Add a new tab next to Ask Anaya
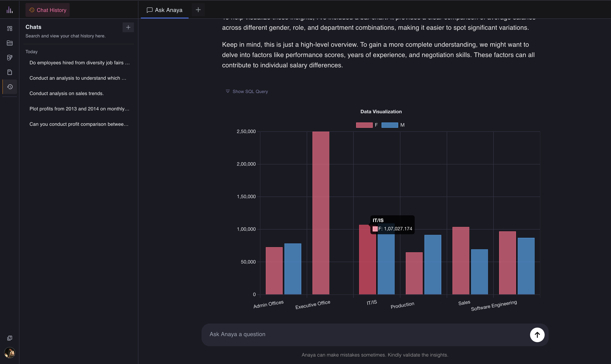 pos(198,10)
